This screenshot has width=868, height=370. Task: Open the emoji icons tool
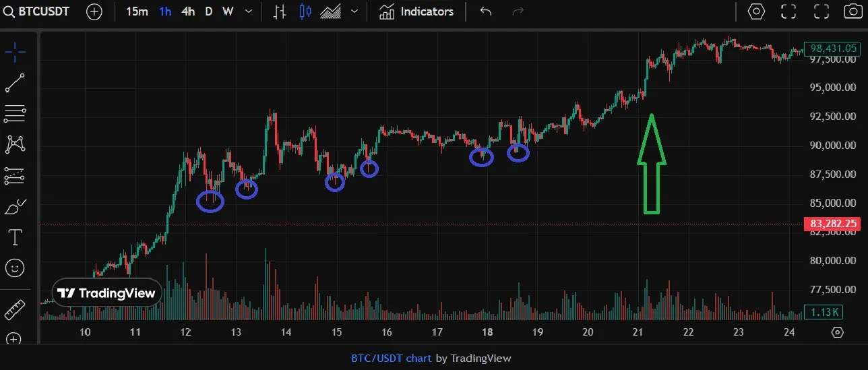(x=15, y=268)
